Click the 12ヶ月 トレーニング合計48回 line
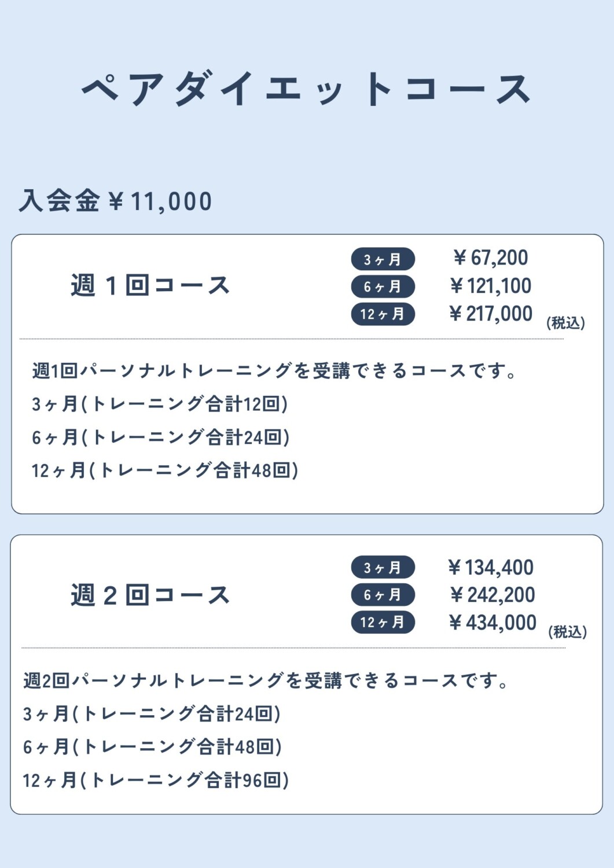Viewport: 614px width, 868px height. coord(165,470)
